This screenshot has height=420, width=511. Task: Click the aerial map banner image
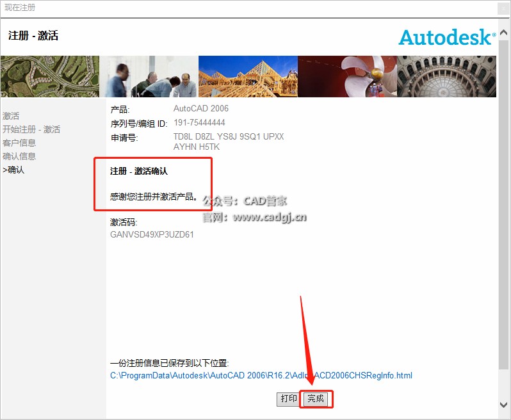click(50, 77)
